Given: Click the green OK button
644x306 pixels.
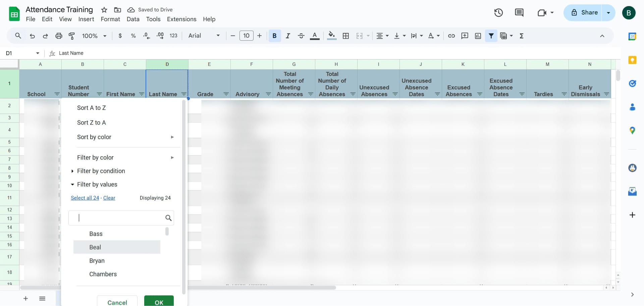Looking at the screenshot, I should point(159,301).
